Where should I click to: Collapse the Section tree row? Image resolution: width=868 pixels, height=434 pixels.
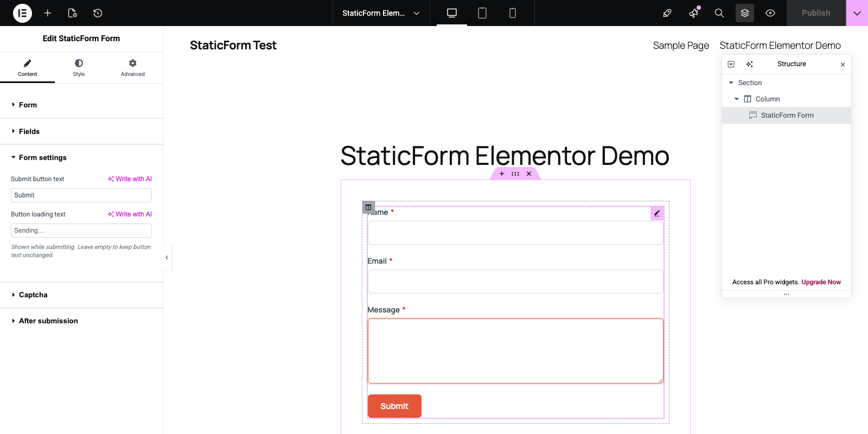(x=731, y=83)
